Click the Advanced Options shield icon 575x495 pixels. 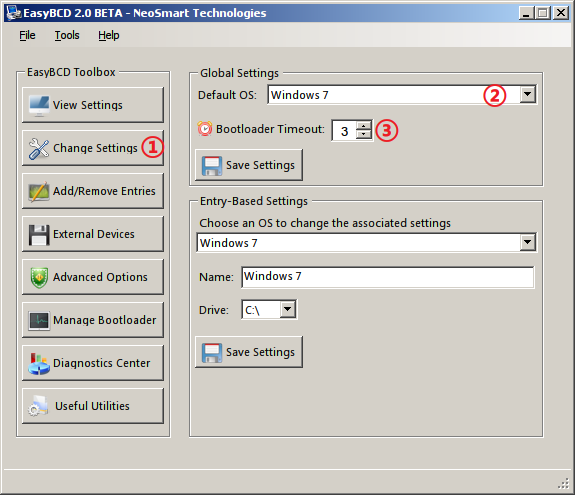point(39,278)
